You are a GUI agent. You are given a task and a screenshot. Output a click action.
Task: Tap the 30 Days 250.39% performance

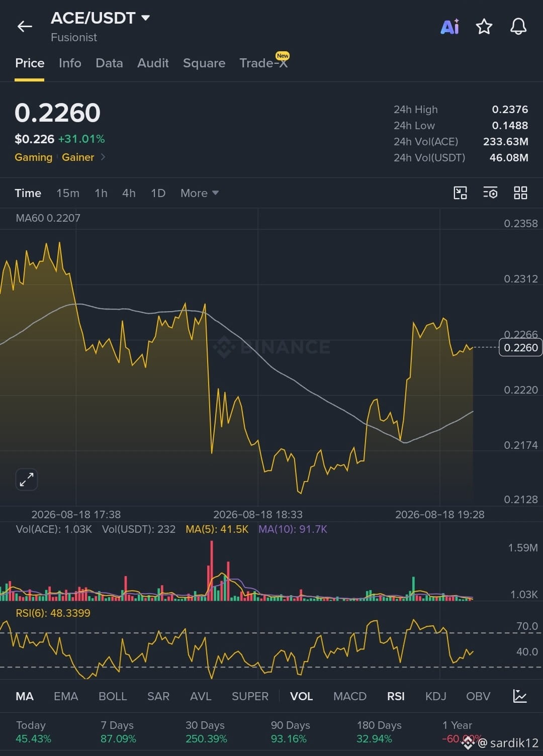[206, 732]
